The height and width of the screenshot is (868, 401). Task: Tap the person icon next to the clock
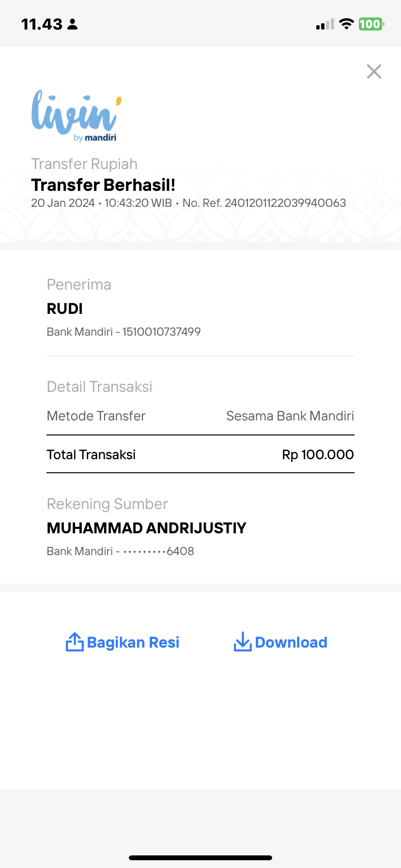(x=73, y=24)
